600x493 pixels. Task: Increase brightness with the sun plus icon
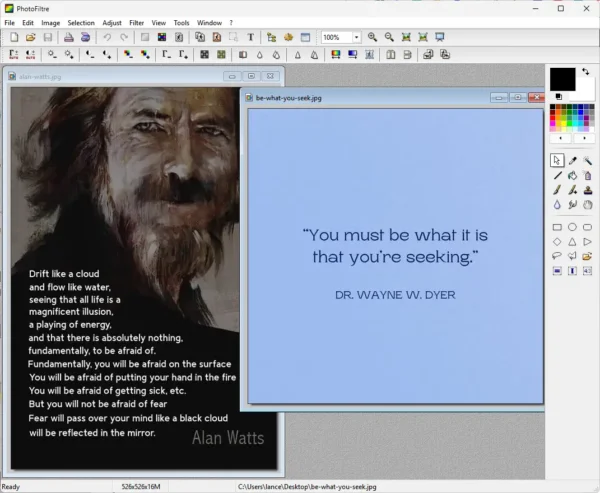69,55
